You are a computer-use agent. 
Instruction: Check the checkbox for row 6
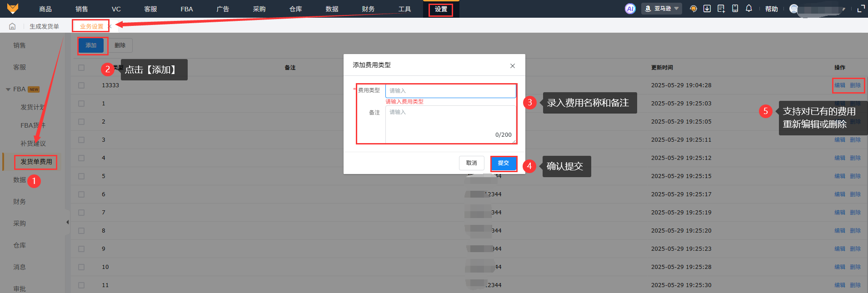tap(81, 194)
